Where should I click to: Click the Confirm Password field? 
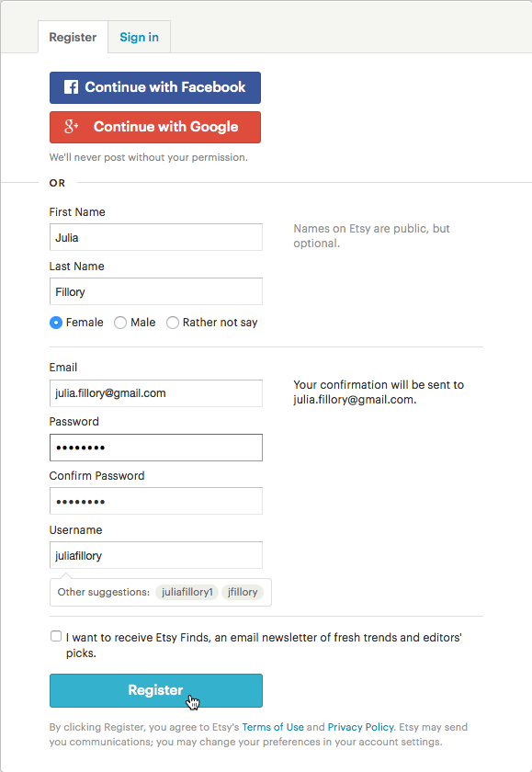pos(156,501)
